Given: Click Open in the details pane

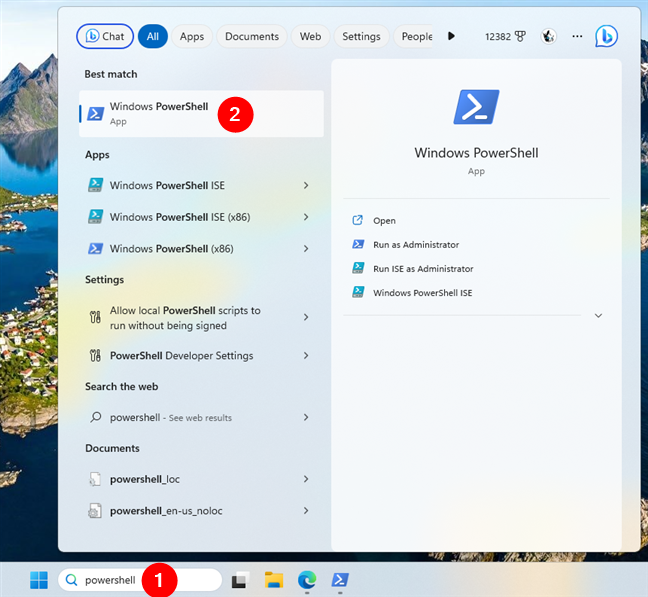Looking at the screenshot, I should (x=384, y=220).
